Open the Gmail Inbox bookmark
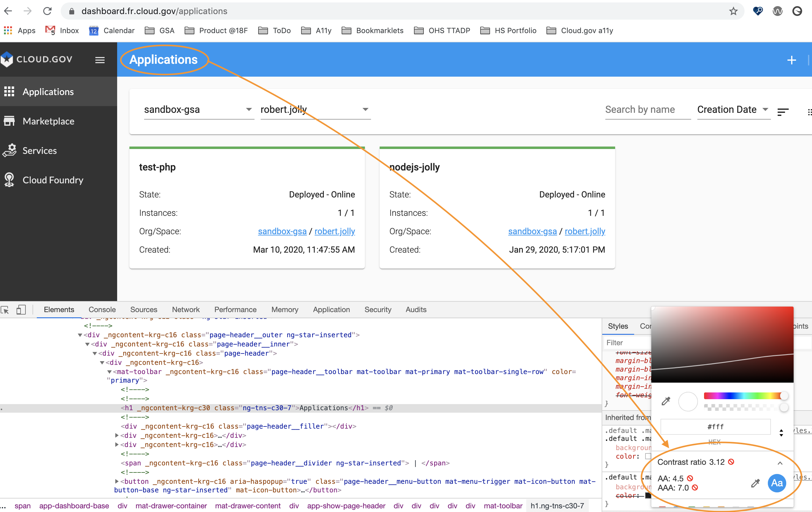812x512 pixels. [62, 30]
